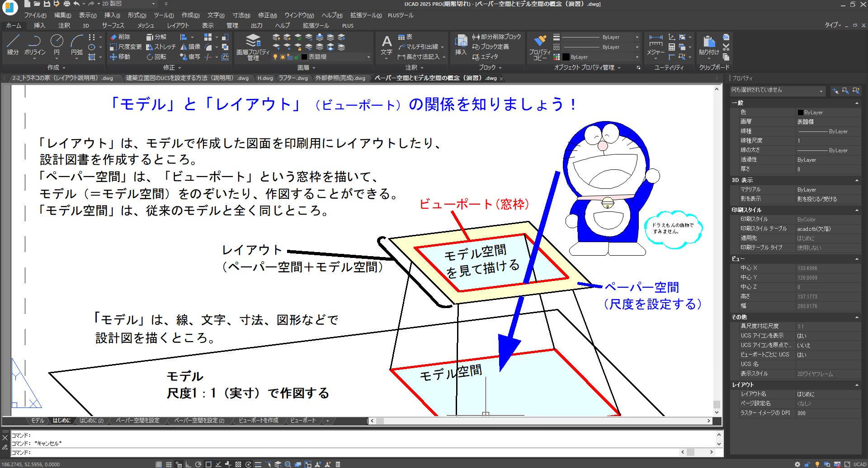Expand the 何も選択されていません selection dropdown
Screen dimensions: 868x468
coord(821,91)
